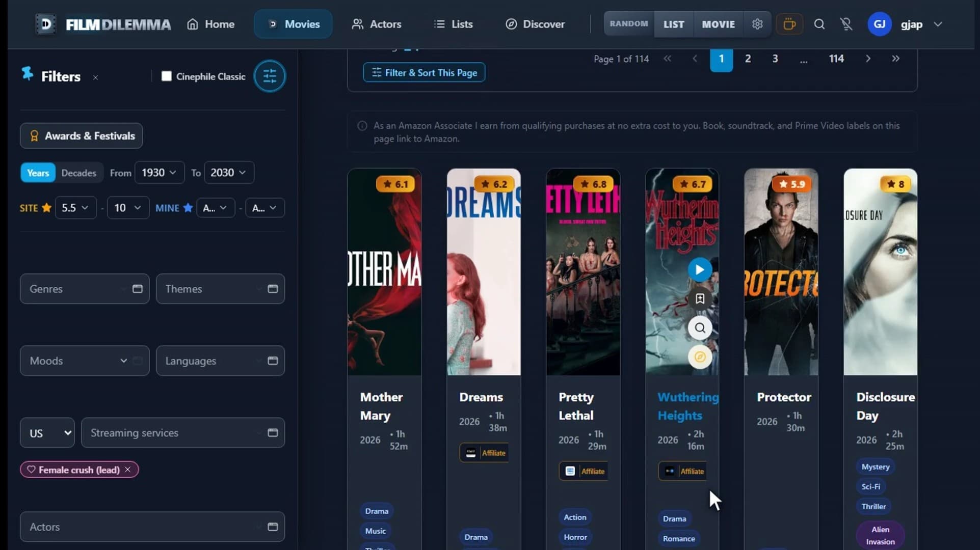The height and width of the screenshot is (550, 980).
Task: Open the Actors picker window icon
Action: (x=273, y=527)
